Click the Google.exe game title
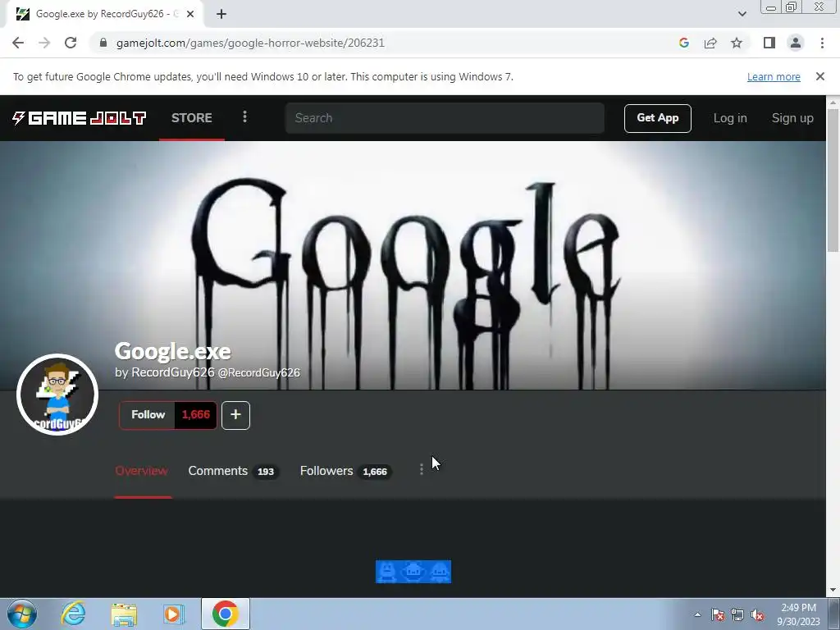Viewport: 840px width, 630px height. 172,351
